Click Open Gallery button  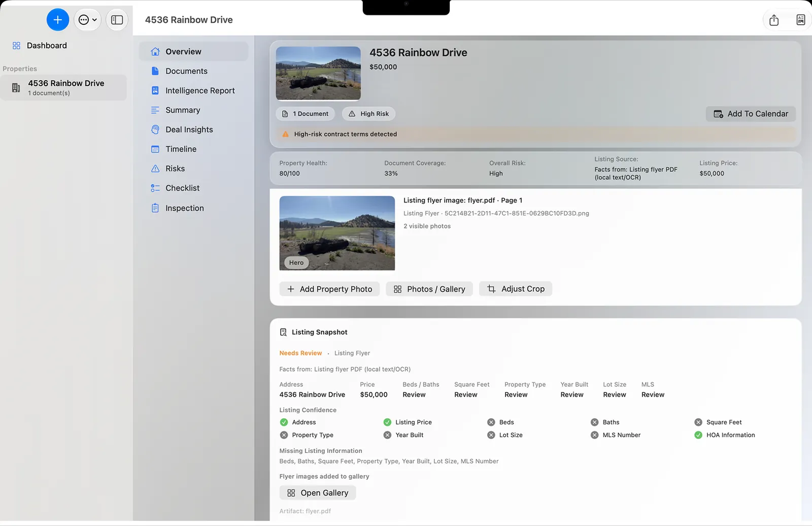click(x=318, y=493)
